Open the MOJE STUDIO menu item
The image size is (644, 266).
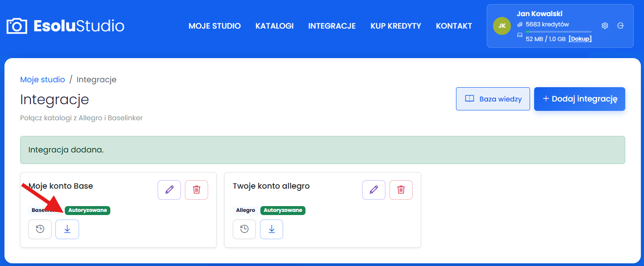[x=214, y=26]
